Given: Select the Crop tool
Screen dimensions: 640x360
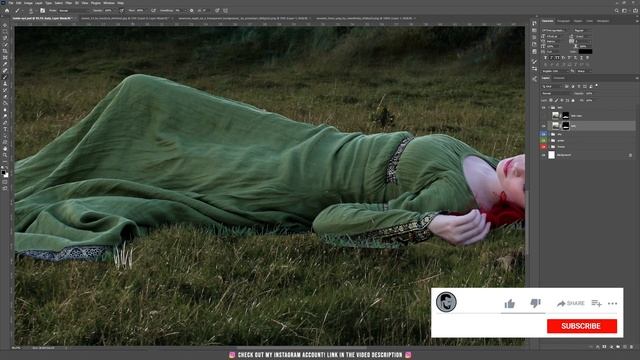Looking at the screenshot, I should [5, 51].
